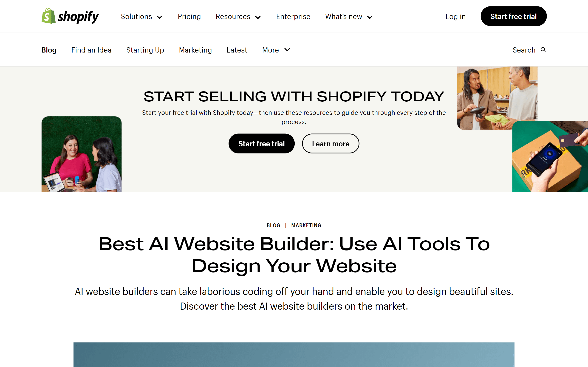Select the Blog tab in navigation

click(x=49, y=50)
